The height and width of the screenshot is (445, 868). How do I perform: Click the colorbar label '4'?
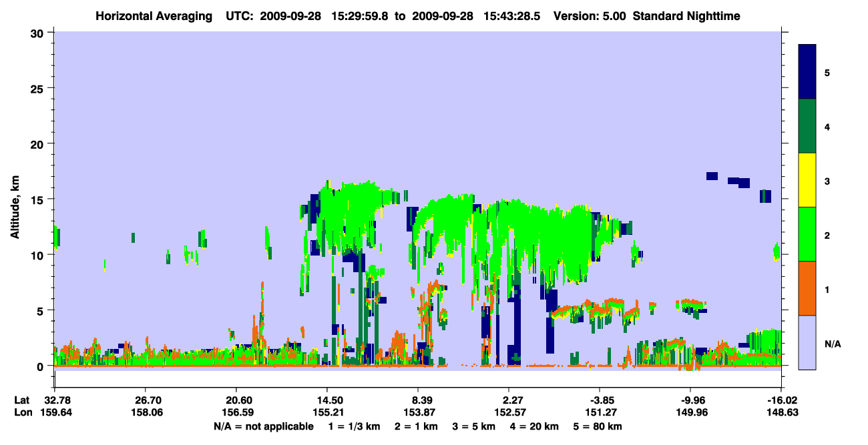click(x=827, y=126)
